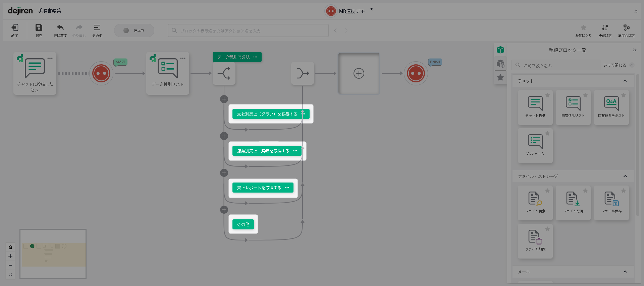Screen dimensions: 644x286
Task: Toggle the 停止中 run status switch
Action: tap(134, 30)
